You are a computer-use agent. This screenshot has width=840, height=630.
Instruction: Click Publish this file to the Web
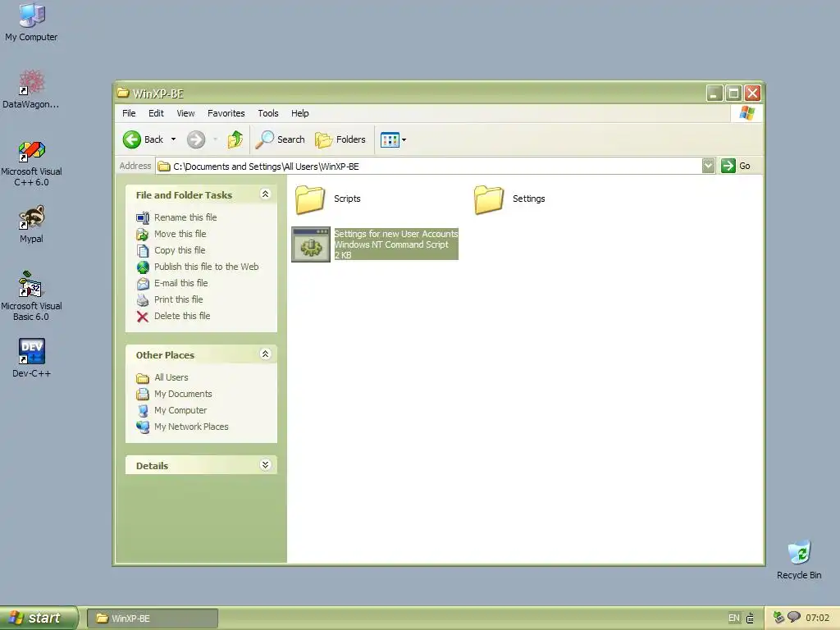206,267
